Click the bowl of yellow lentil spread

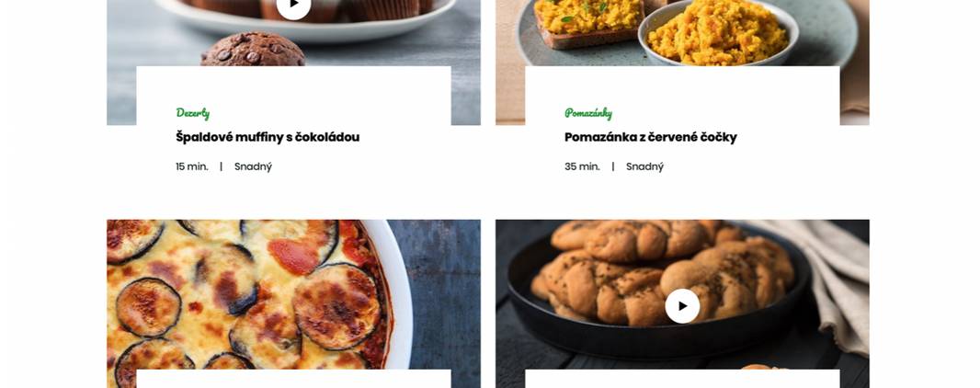click(718, 32)
